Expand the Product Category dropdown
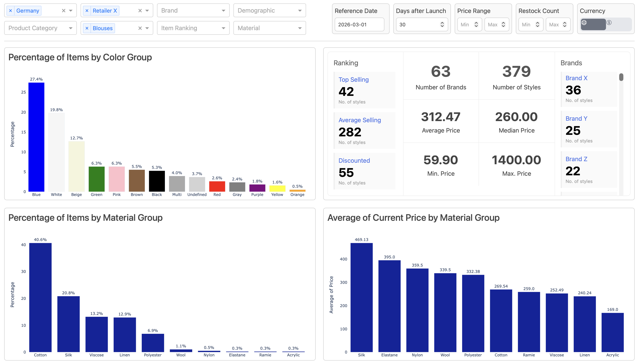Image resolution: width=640 pixels, height=364 pixels. (x=71, y=28)
